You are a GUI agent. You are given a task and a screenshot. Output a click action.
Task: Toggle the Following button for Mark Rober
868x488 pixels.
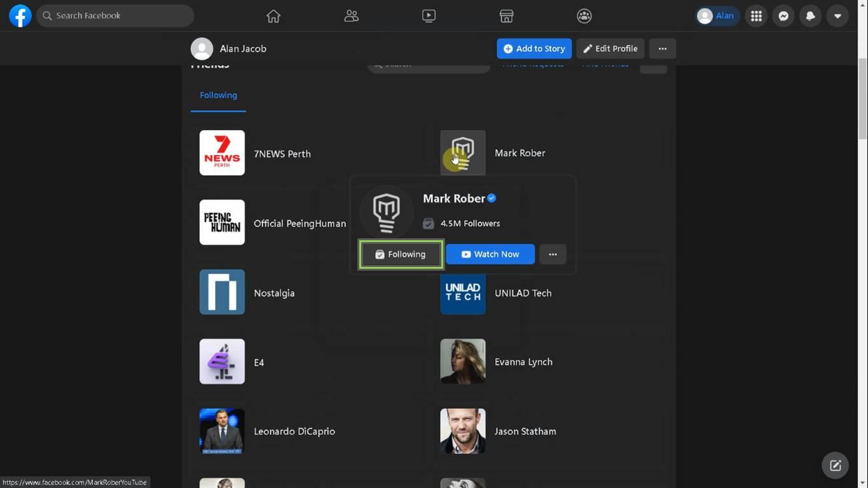(401, 254)
